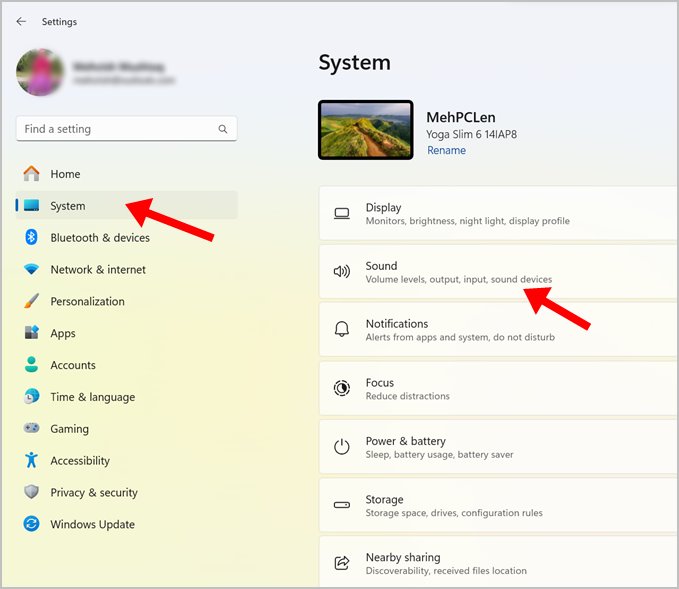Image resolution: width=679 pixels, height=589 pixels.
Task: Open Storage settings card
Action: pyautogui.click(x=498, y=505)
